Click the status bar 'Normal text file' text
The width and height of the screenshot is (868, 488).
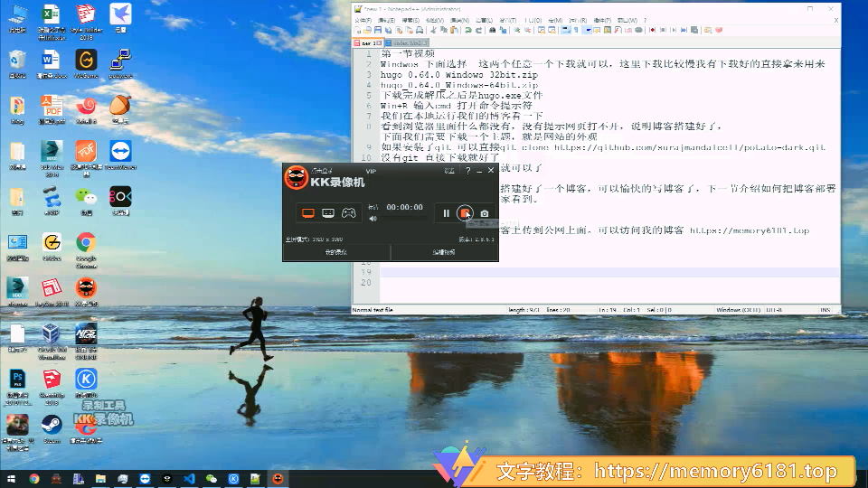click(373, 310)
